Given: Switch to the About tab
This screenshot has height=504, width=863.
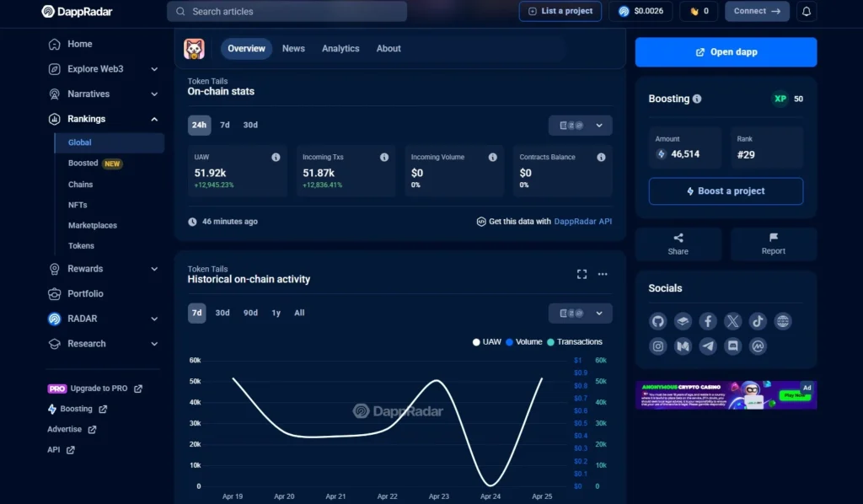Looking at the screenshot, I should click(388, 48).
